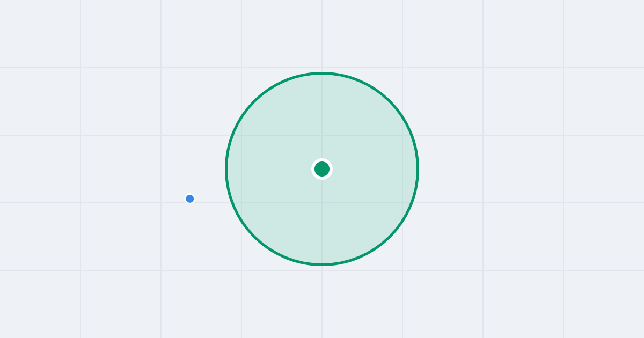This screenshot has width=644, height=338.
Task: Click the upper-right arc of the green circle border
Action: tap(390, 101)
